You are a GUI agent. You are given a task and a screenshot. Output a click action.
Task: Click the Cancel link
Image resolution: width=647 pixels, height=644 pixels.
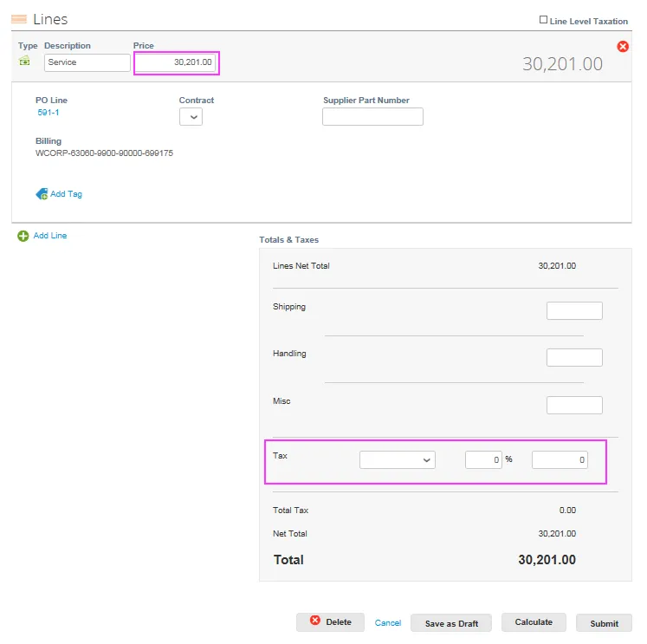click(x=387, y=622)
